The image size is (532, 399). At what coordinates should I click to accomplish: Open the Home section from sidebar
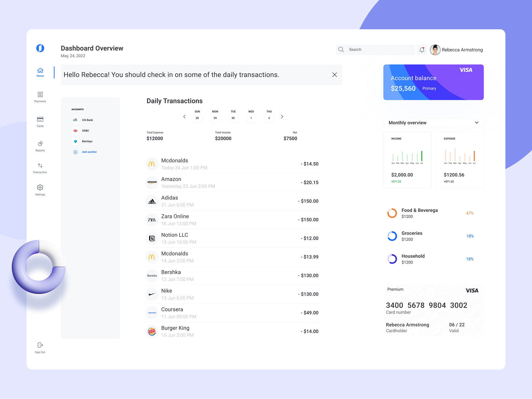40,71
